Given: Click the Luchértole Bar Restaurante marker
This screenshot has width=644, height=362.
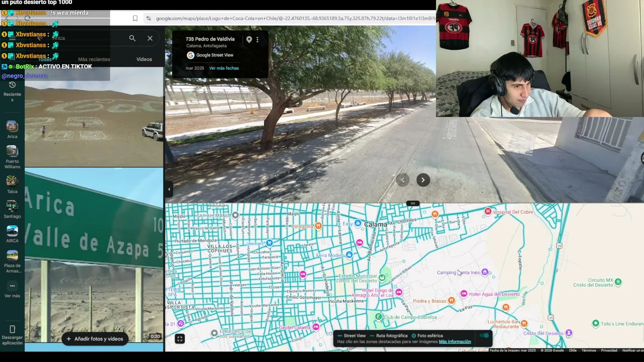Looking at the screenshot, I should (524, 323).
